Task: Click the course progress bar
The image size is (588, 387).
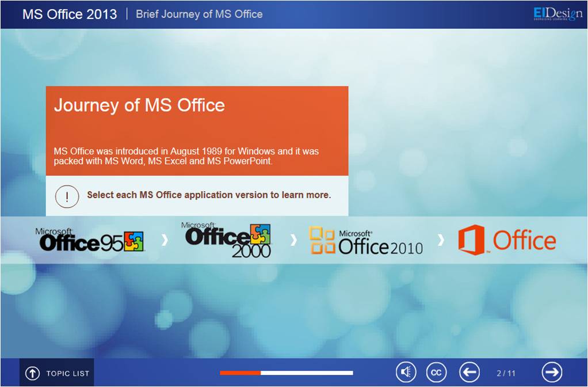Action: (287, 373)
